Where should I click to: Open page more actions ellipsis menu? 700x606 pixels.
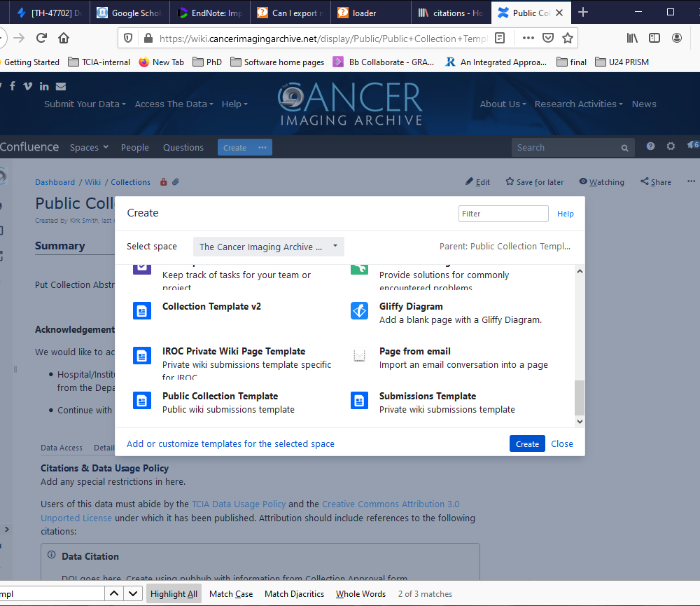tap(691, 181)
